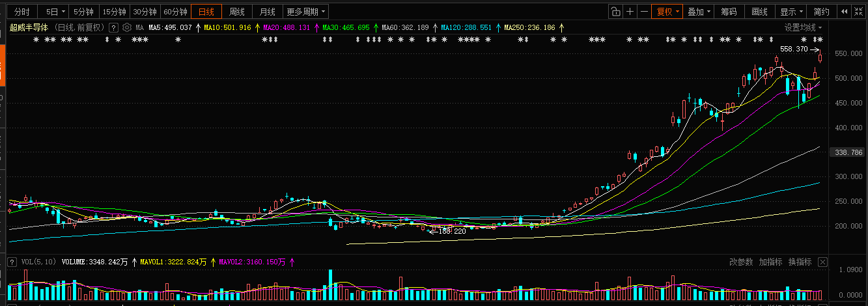This screenshot has height=306, width=868.
Task: Toggle 画线 drawing mode
Action: click(759, 12)
